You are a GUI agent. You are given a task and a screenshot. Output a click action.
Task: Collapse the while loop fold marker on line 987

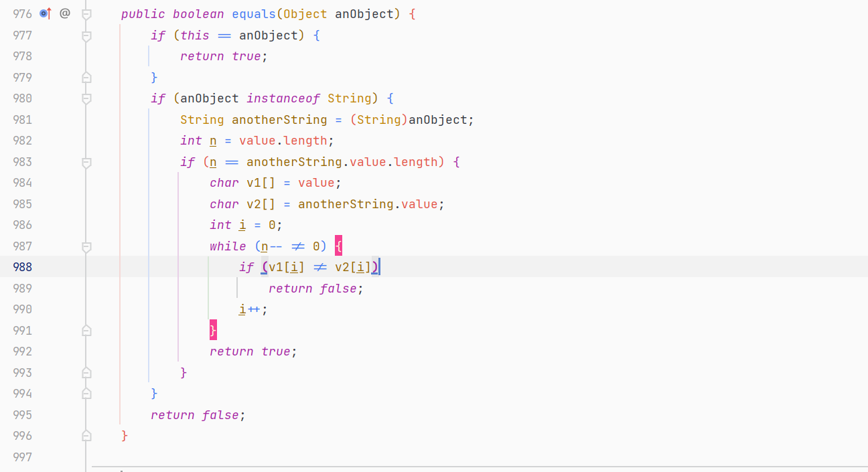click(86, 246)
